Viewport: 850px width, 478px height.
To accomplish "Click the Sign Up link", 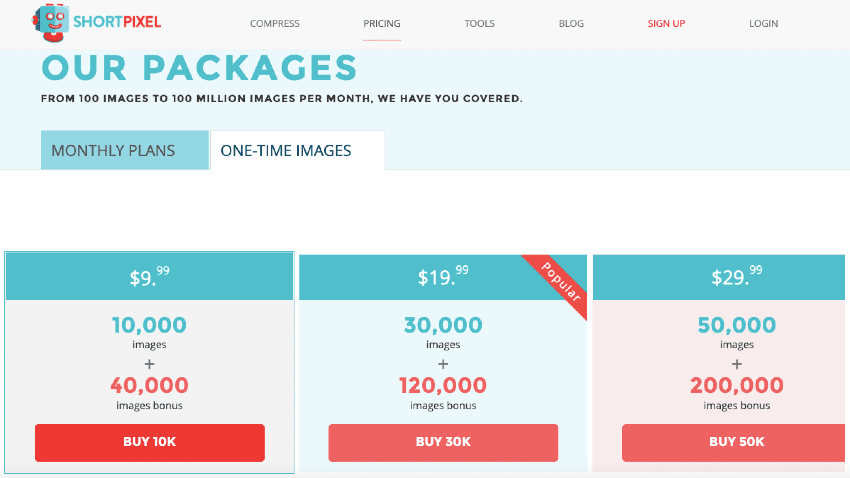I will tap(666, 24).
